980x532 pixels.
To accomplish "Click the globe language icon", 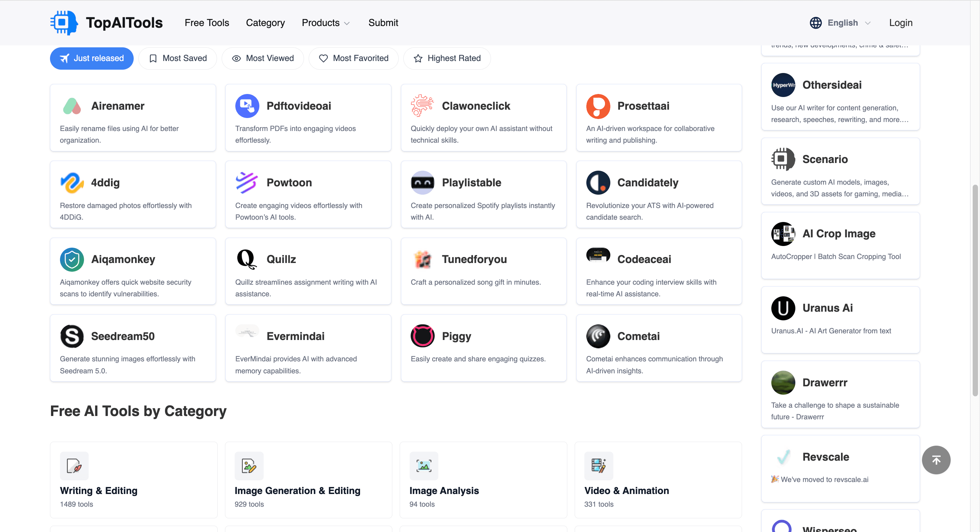I will [816, 23].
